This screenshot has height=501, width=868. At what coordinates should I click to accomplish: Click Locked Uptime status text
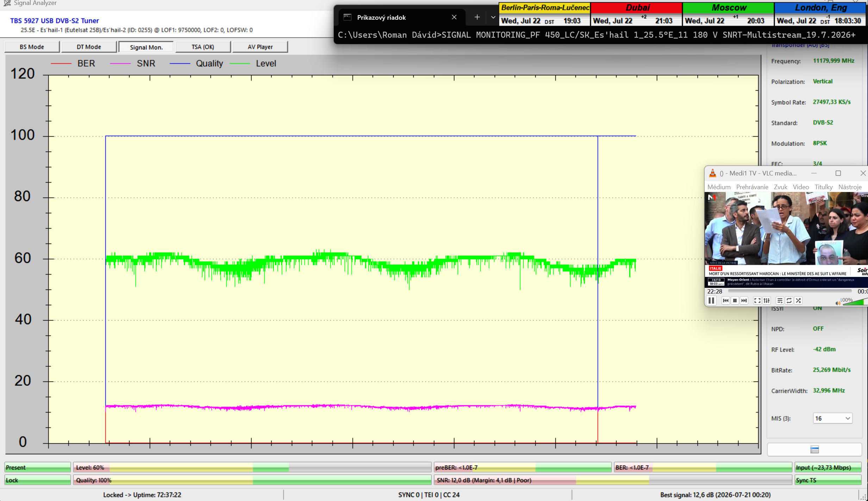(142, 495)
